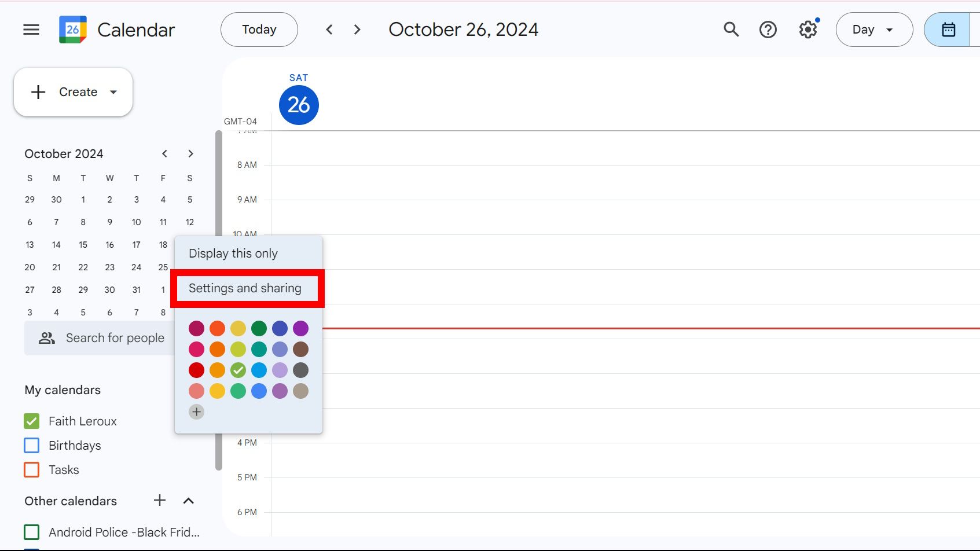980x551 pixels.
Task: Enable the Tasks calendar checkbox
Action: (x=32, y=470)
